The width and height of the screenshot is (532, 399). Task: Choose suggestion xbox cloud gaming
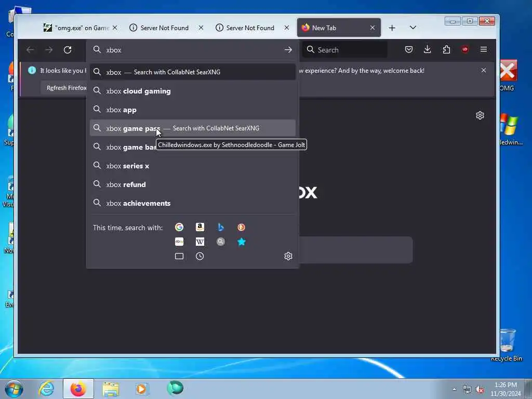coord(192,91)
